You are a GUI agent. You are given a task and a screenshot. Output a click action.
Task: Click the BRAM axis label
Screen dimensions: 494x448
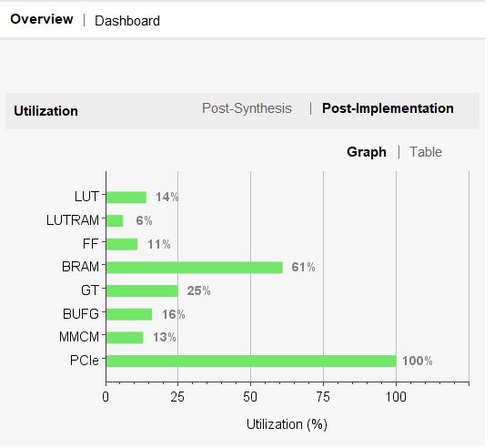pos(80,267)
